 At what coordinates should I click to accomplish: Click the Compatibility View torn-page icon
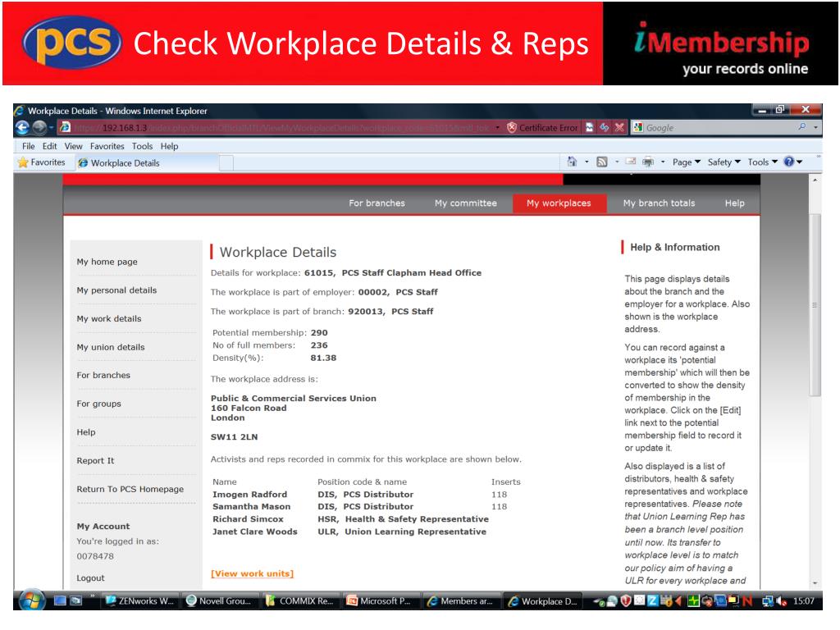tap(589, 127)
